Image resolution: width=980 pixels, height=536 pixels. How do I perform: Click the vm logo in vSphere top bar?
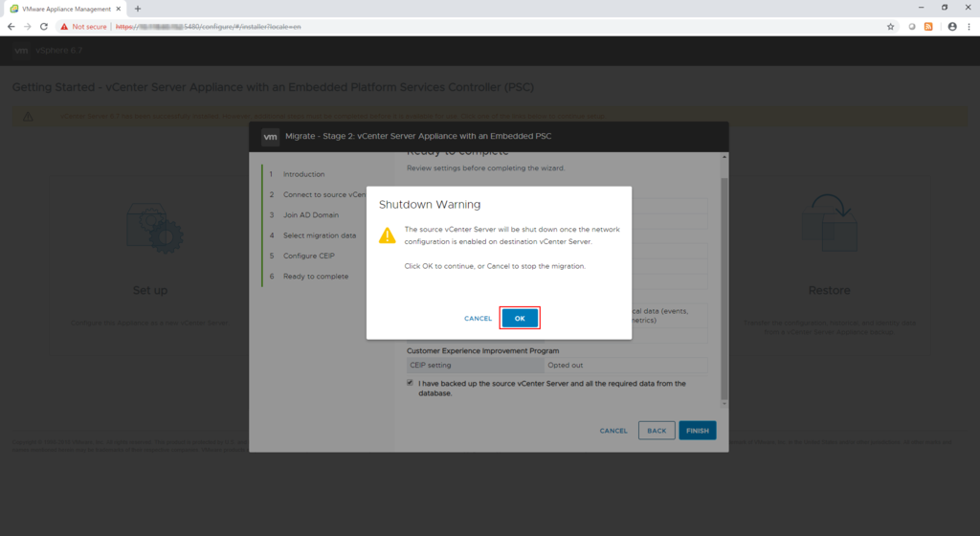[21, 51]
